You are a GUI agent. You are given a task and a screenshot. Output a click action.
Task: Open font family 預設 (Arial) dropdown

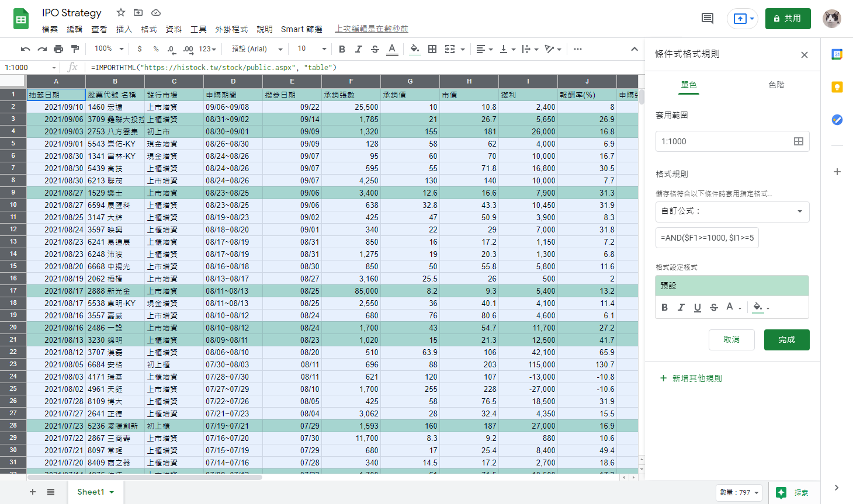[258, 49]
